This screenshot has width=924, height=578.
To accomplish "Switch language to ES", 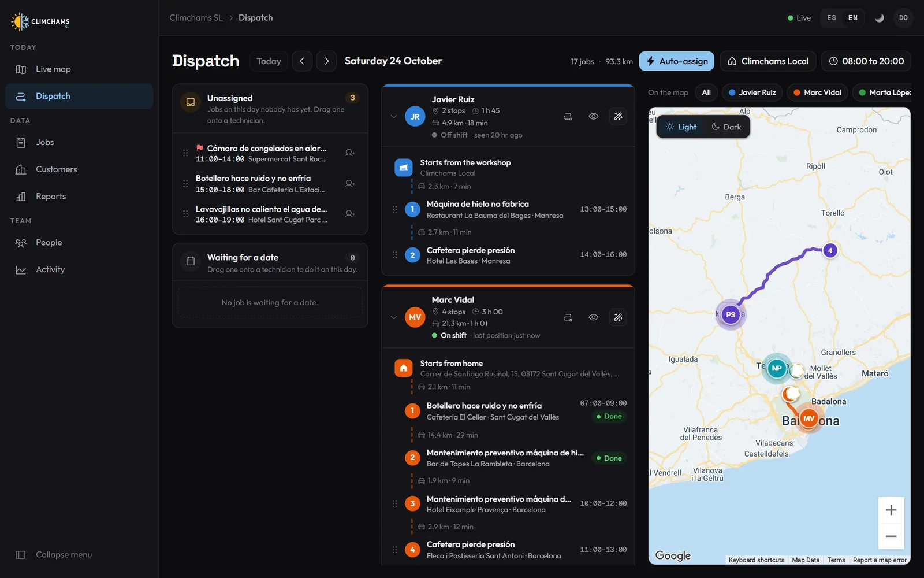I will (x=832, y=18).
